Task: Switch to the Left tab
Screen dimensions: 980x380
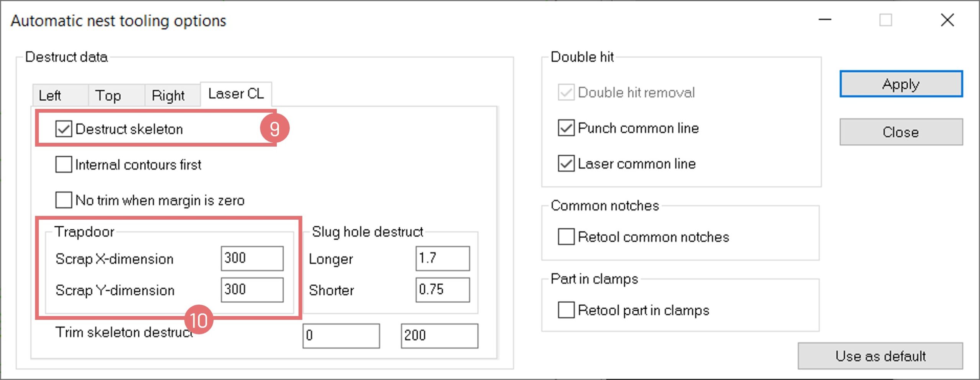Action: coord(50,95)
